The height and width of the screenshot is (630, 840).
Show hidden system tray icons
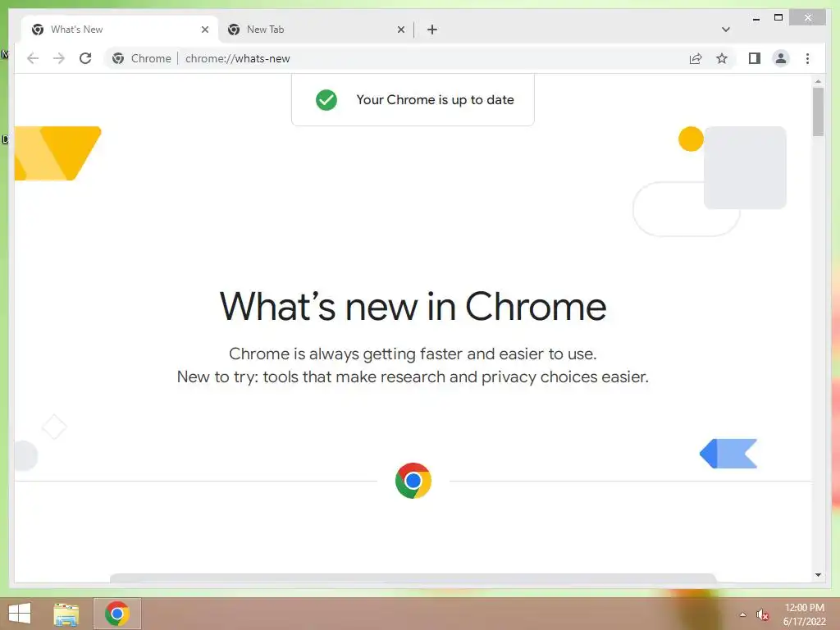[742, 614]
